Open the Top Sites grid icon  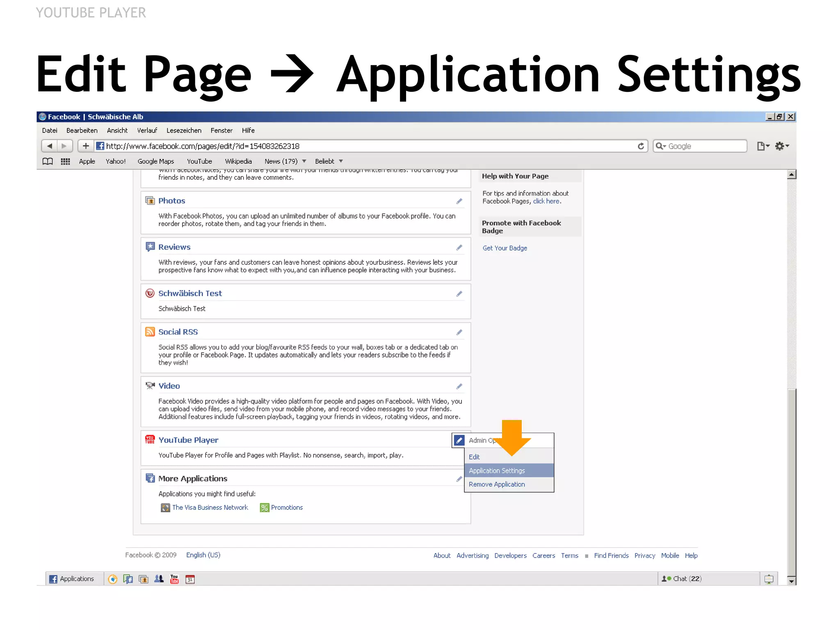tap(65, 161)
